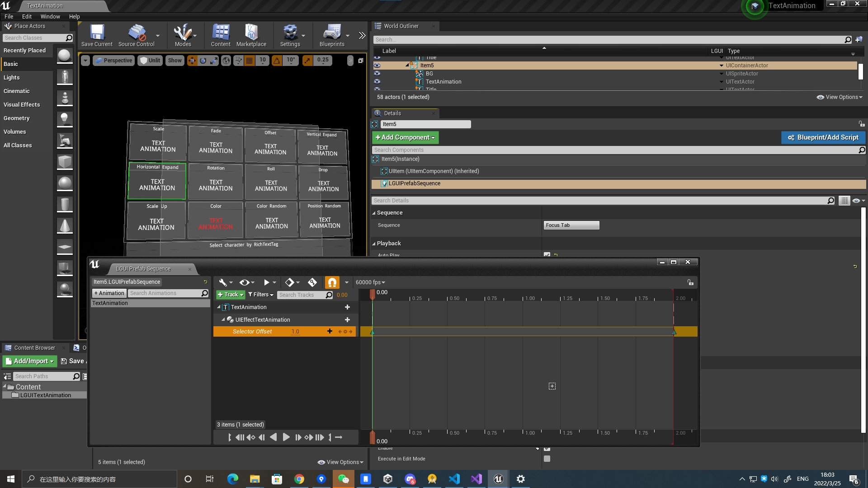This screenshot has height=488, width=868.
Task: Open the Filters dropdown in the sequencer
Action: click(261, 294)
